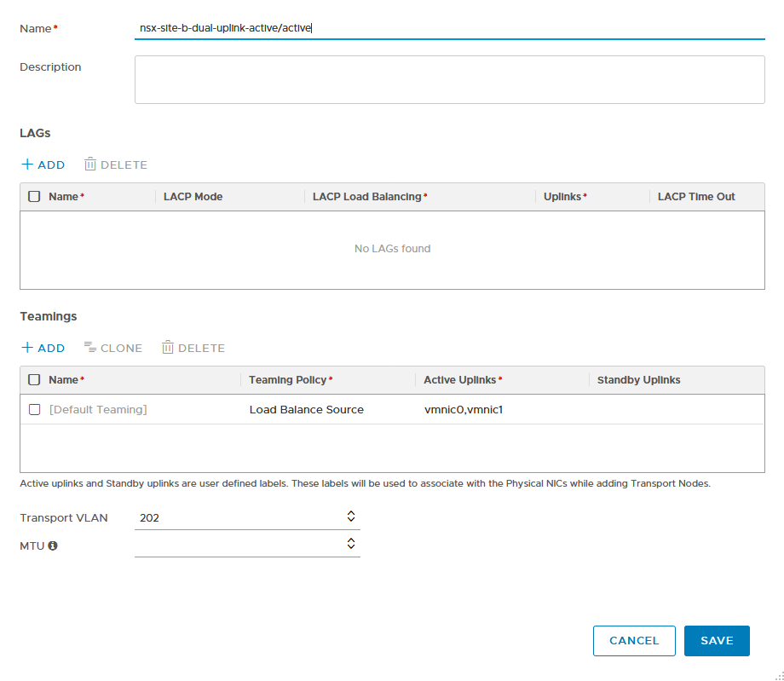The height and width of the screenshot is (681, 784).
Task: Click the Transport VLAN stepper arrows
Action: 350,517
